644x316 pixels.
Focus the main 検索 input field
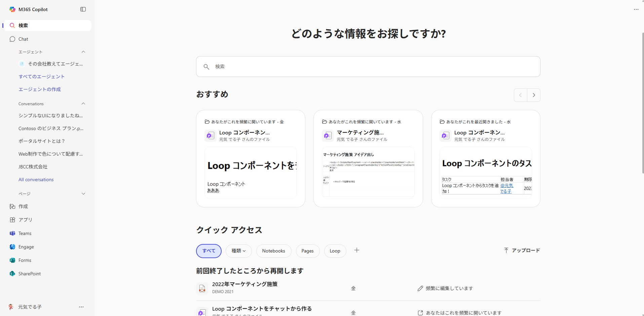(x=368, y=67)
